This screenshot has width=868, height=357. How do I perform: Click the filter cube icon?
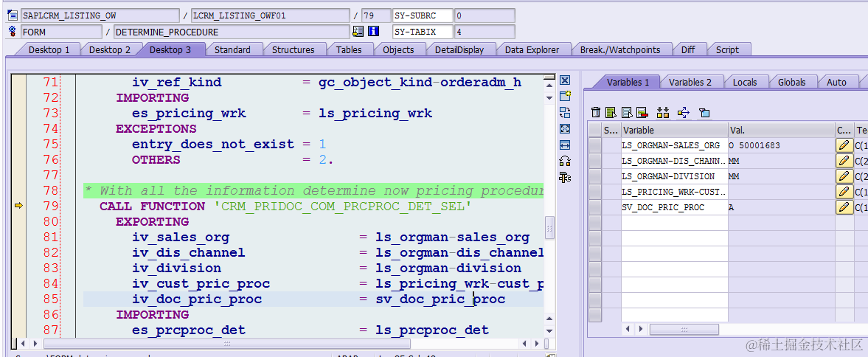pos(704,113)
